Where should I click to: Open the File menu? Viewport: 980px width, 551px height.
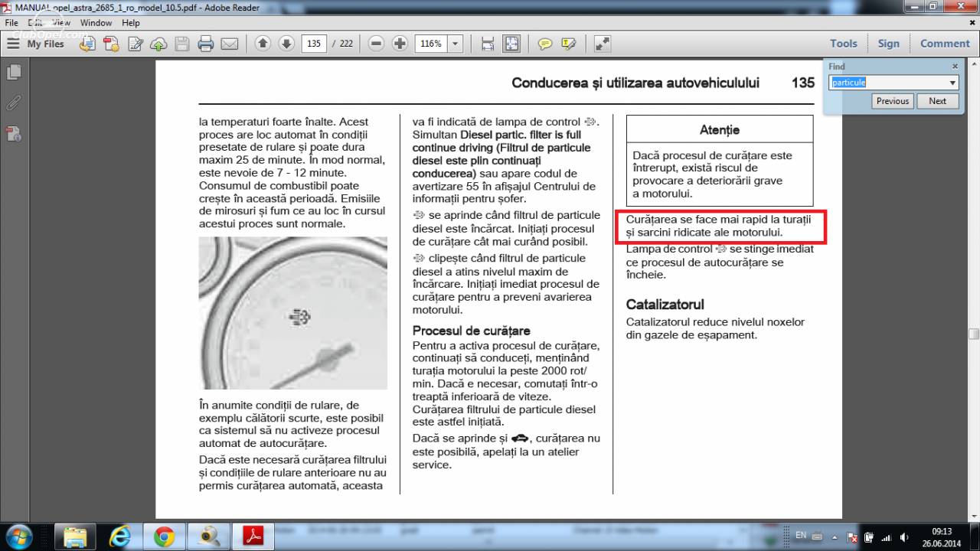(x=11, y=23)
